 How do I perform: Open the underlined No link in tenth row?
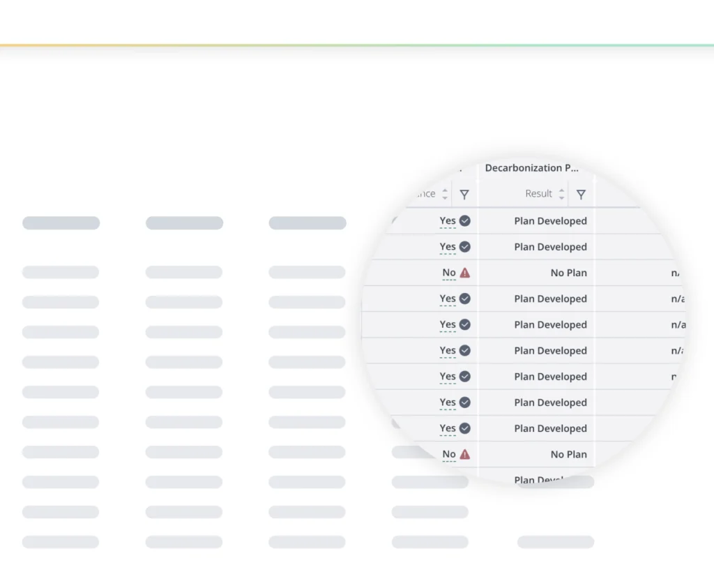[449, 454]
